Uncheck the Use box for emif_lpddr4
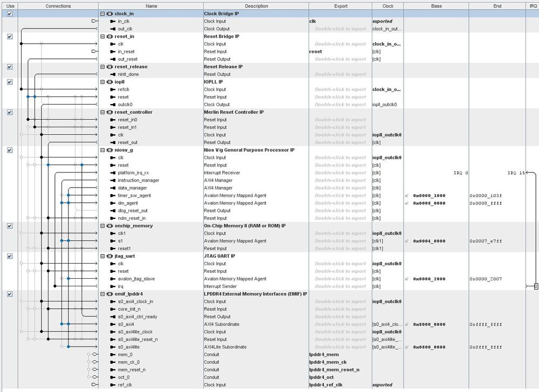This screenshot has height=392, width=539. (10, 294)
